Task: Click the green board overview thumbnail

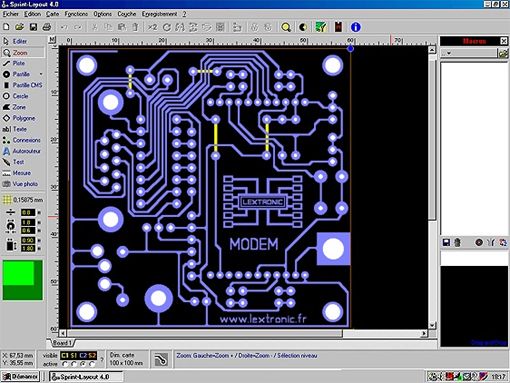Action: [23, 280]
